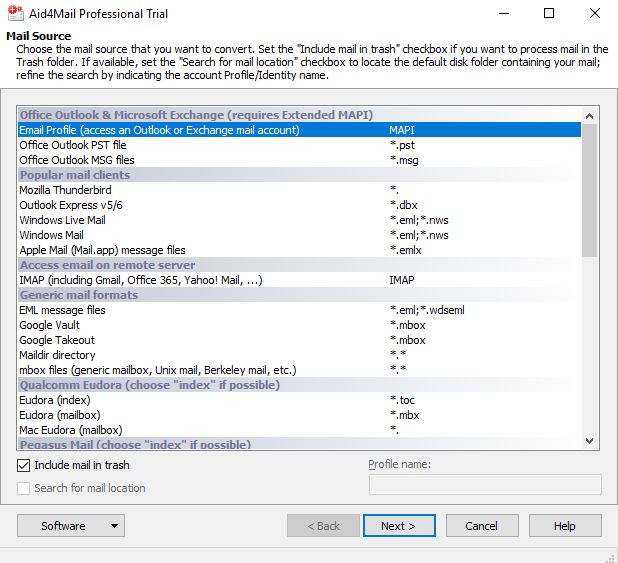Click the Access email on remote server header
Viewport: 618px width, 563px height.
(x=299, y=265)
